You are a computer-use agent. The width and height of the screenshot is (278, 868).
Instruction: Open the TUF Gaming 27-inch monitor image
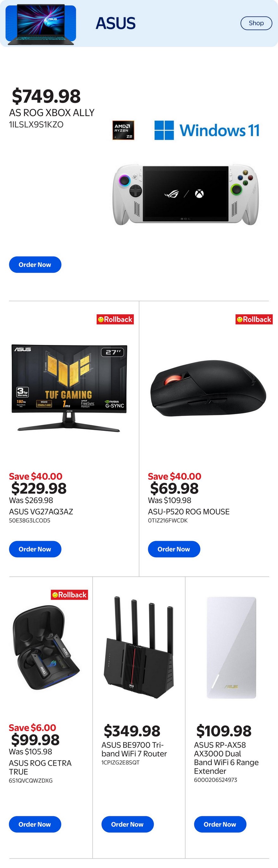tap(69, 388)
